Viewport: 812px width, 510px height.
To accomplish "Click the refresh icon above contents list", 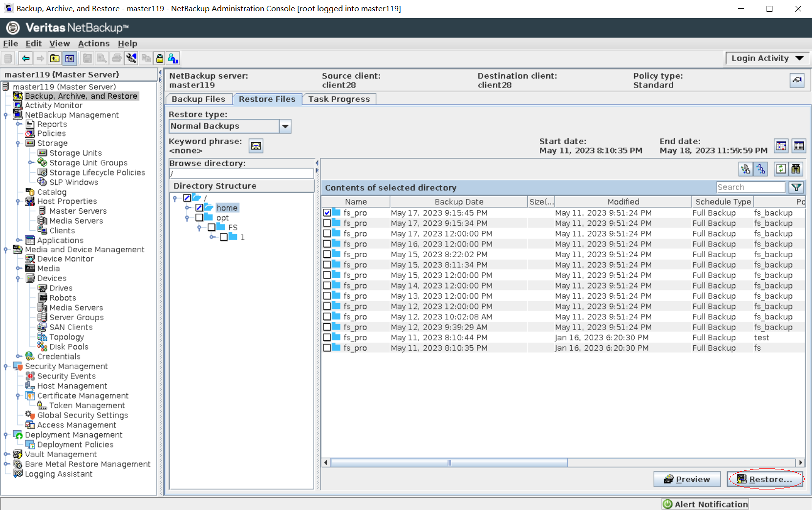I will point(781,169).
